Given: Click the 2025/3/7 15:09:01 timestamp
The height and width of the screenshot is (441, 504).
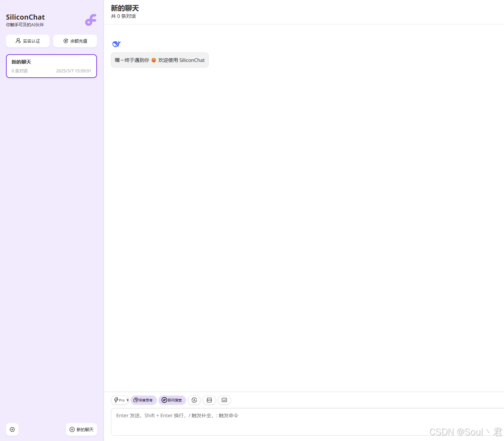Looking at the screenshot, I should coord(73,71).
